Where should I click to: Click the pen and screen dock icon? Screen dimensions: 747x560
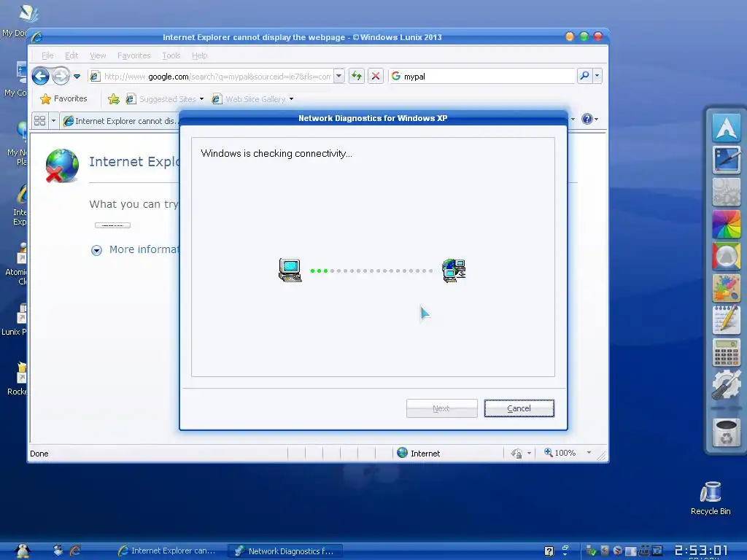tap(726, 160)
